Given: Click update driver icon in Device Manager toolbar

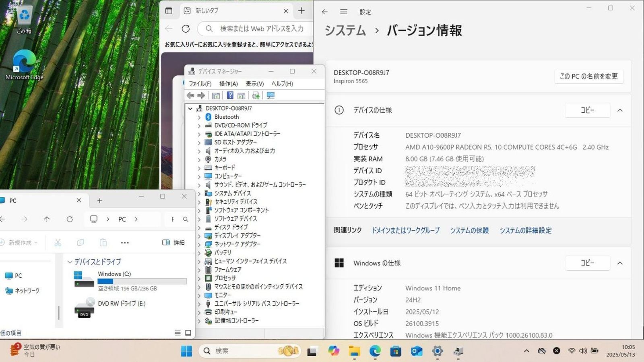Looking at the screenshot, I should tap(256, 95).
